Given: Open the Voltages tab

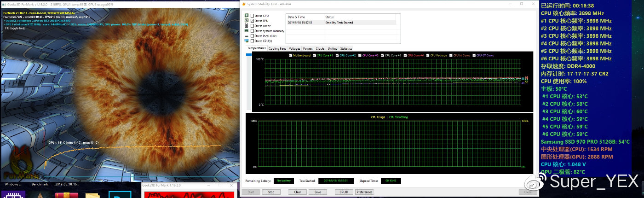Looking at the screenshot, I should [294, 48].
